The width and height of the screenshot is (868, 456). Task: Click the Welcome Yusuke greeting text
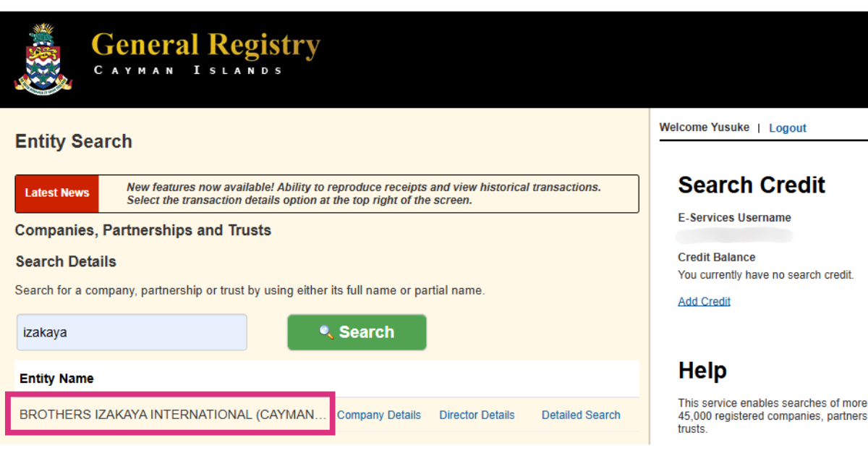click(x=705, y=127)
